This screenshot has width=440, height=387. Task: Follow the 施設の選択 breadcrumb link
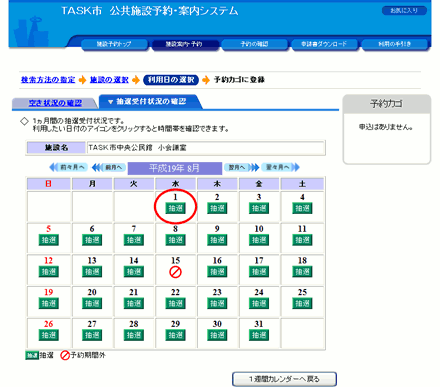click(x=109, y=80)
